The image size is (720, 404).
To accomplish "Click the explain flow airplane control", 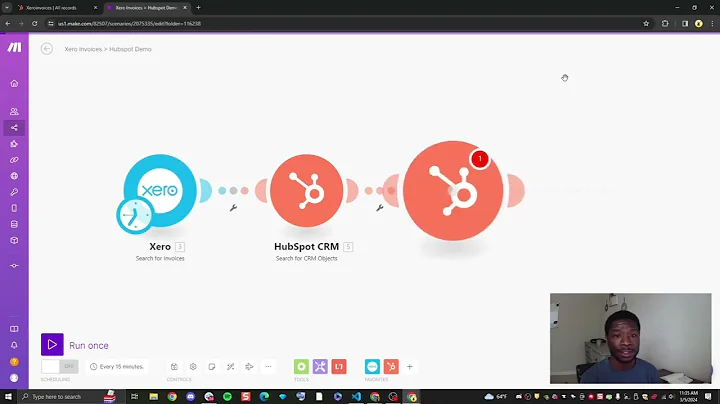I will (249, 366).
